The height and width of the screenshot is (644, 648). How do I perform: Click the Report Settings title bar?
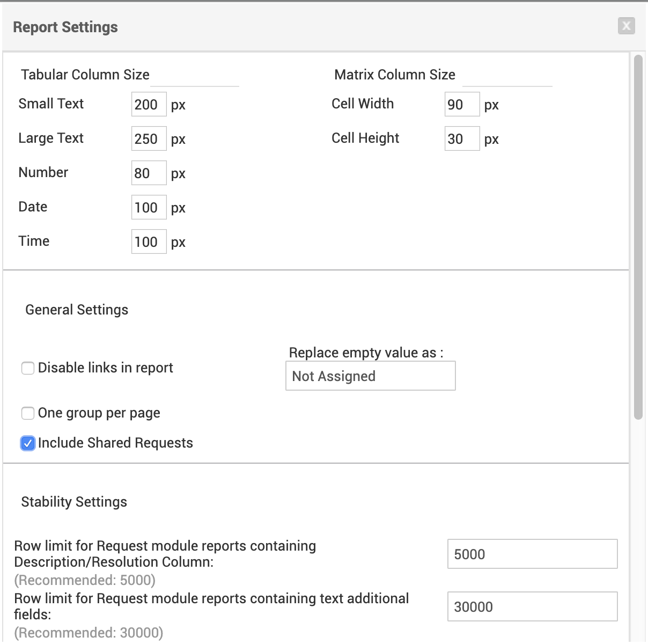pos(322,27)
